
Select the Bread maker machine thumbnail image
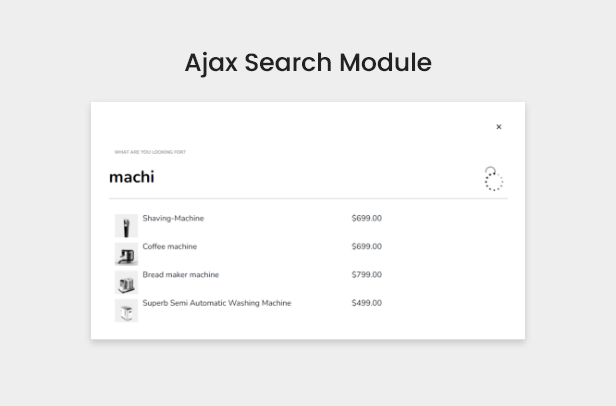point(126,283)
